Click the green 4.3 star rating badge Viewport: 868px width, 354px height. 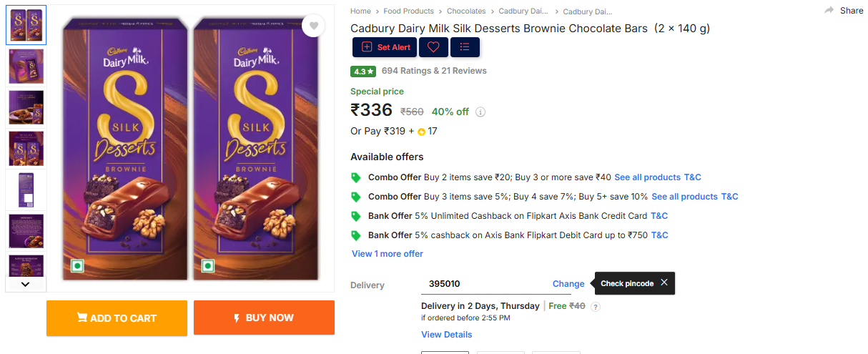click(x=363, y=71)
